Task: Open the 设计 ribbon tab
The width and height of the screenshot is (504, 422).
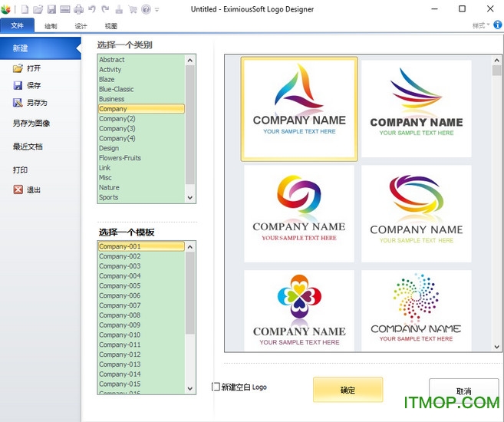Action: point(81,26)
